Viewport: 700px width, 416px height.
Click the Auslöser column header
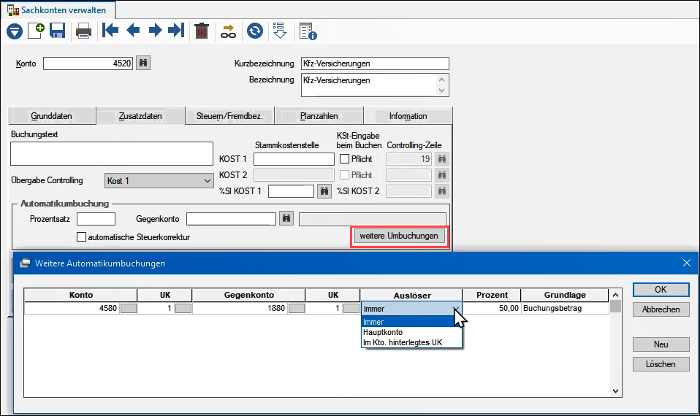pyautogui.click(x=412, y=295)
